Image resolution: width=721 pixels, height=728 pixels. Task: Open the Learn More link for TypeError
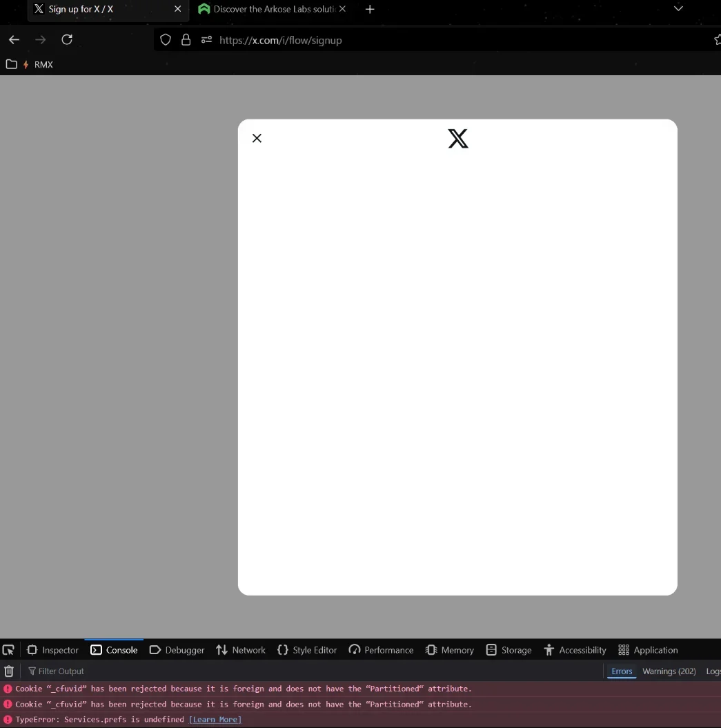[x=215, y=719]
